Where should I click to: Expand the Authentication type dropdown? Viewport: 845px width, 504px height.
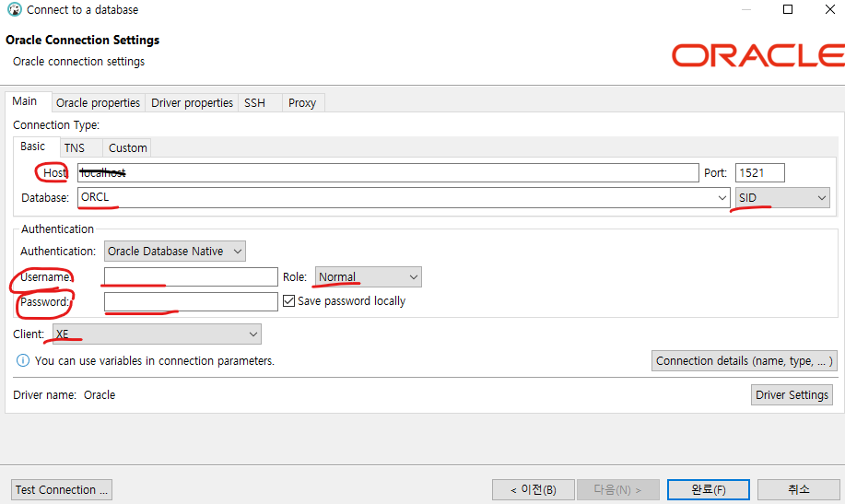(174, 252)
